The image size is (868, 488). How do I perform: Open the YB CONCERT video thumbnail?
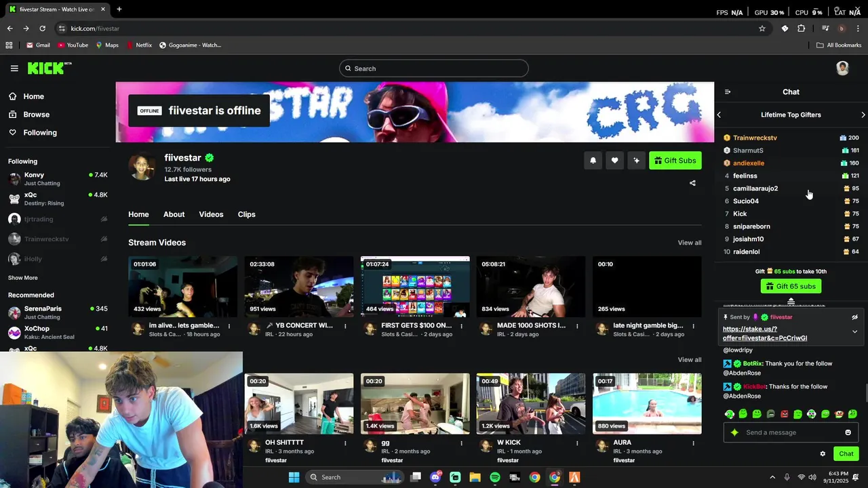[x=299, y=287]
